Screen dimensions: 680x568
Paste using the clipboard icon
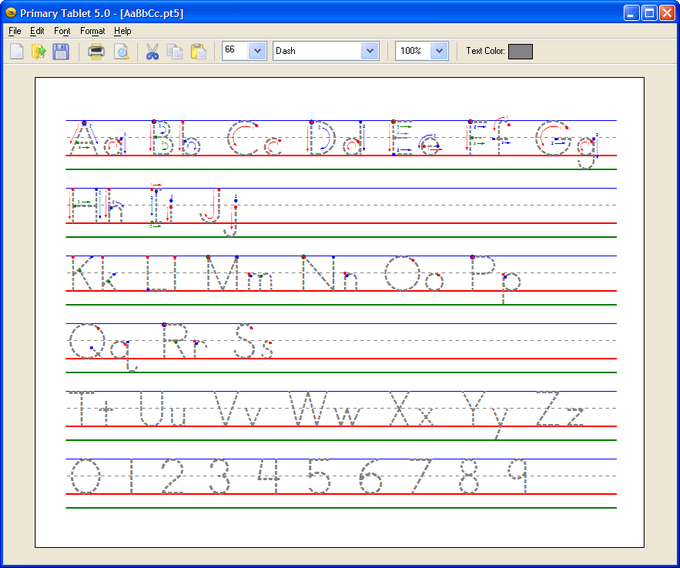coord(198,51)
